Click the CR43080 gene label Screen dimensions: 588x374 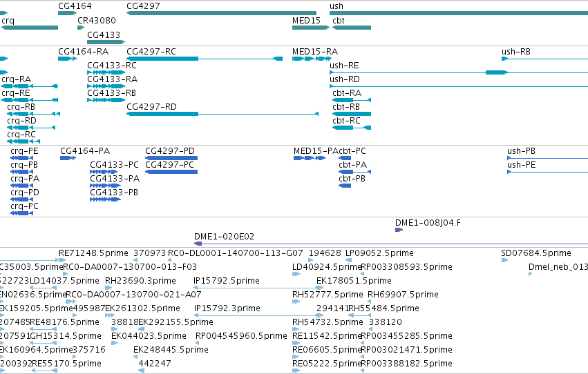[96, 20]
